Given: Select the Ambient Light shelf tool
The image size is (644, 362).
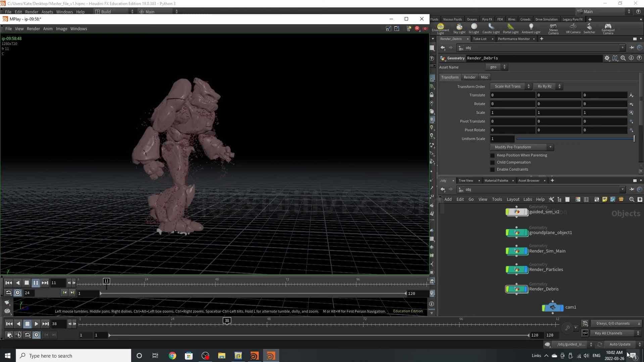Looking at the screenshot, I should click(531, 29).
